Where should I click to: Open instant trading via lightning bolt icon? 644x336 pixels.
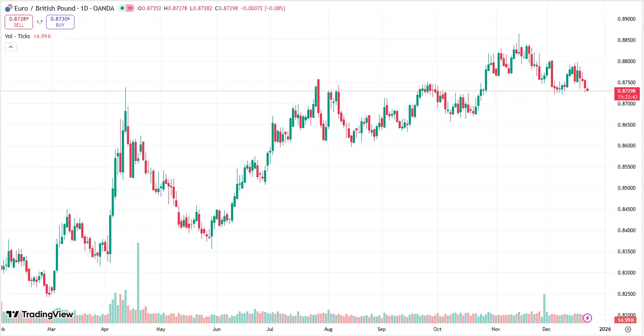pos(588,318)
